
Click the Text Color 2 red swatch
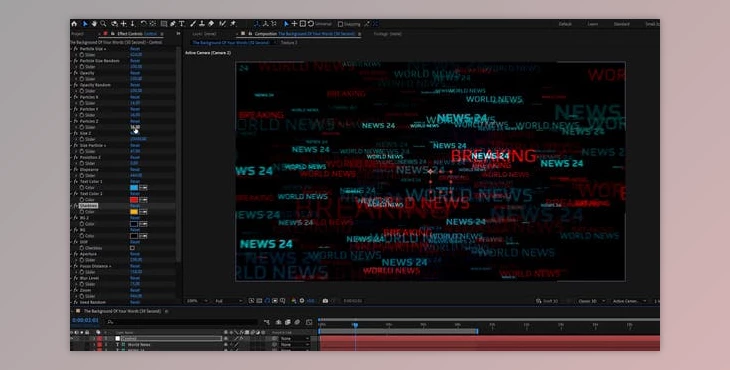(x=134, y=200)
